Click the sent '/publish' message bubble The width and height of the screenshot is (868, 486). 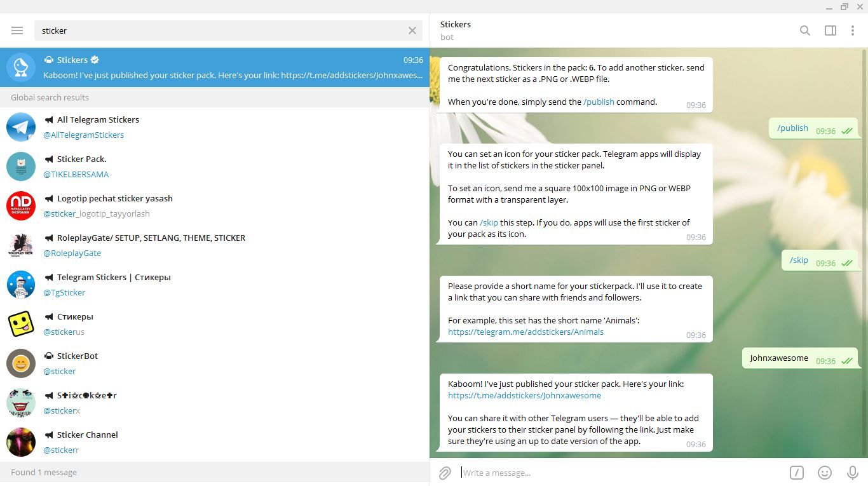point(813,128)
